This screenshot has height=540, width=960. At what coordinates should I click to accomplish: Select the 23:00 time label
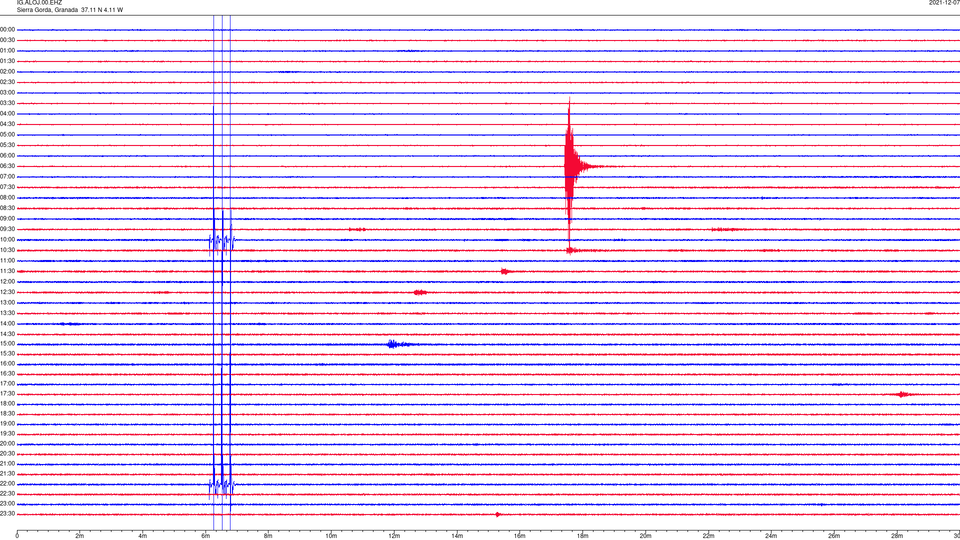pos(8,504)
